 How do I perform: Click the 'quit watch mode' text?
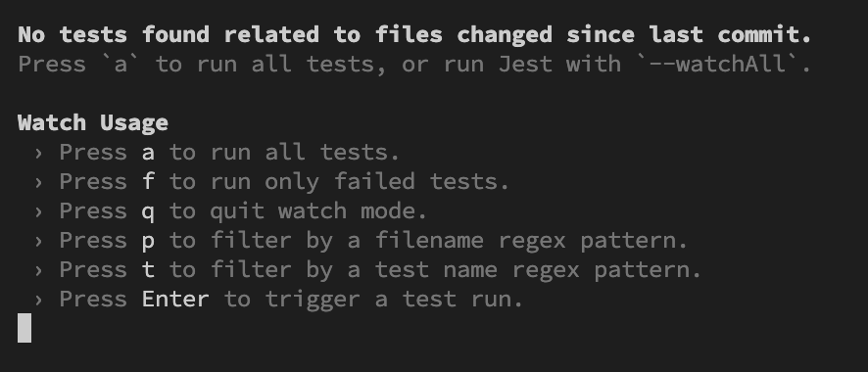(318, 211)
